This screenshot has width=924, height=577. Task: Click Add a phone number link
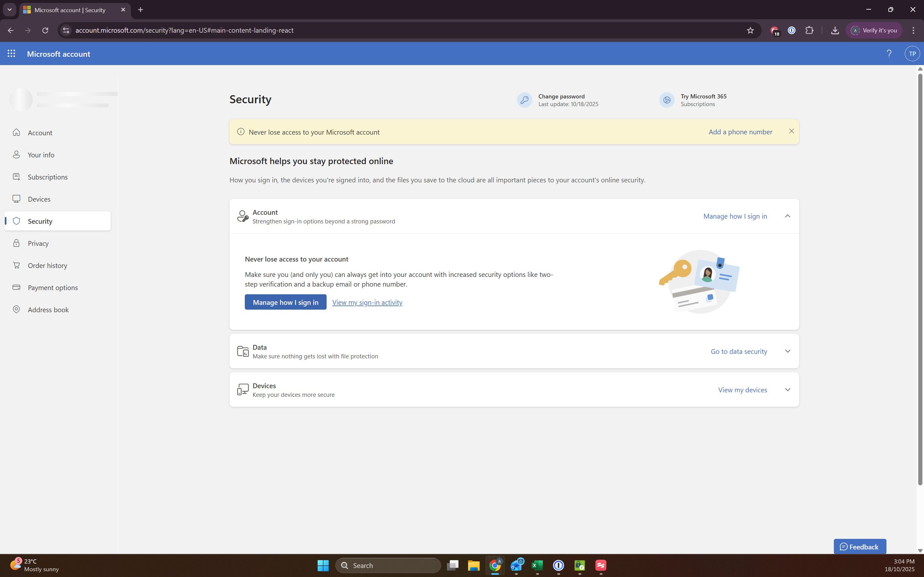[740, 132]
